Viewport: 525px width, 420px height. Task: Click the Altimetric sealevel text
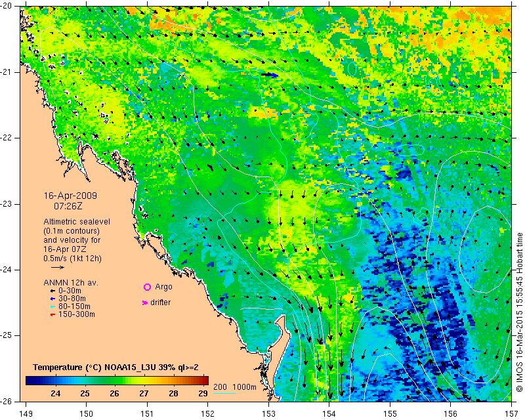coord(77,222)
